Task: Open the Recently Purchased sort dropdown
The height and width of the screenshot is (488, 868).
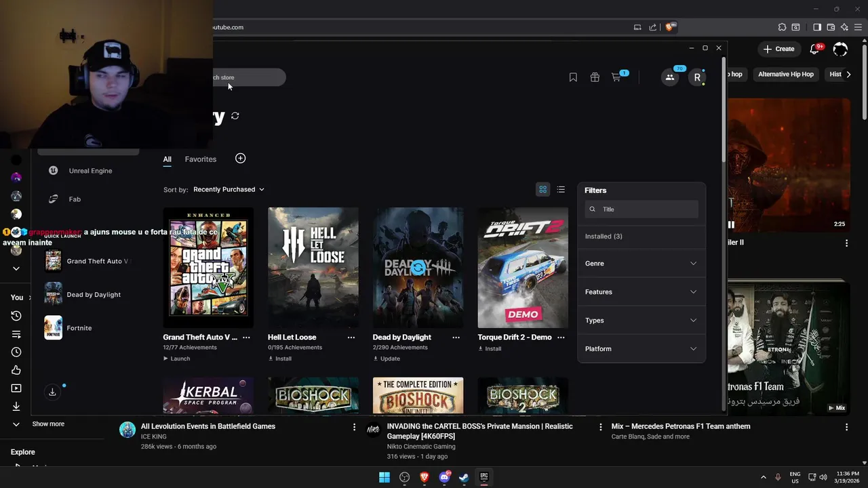Action: 229,190
